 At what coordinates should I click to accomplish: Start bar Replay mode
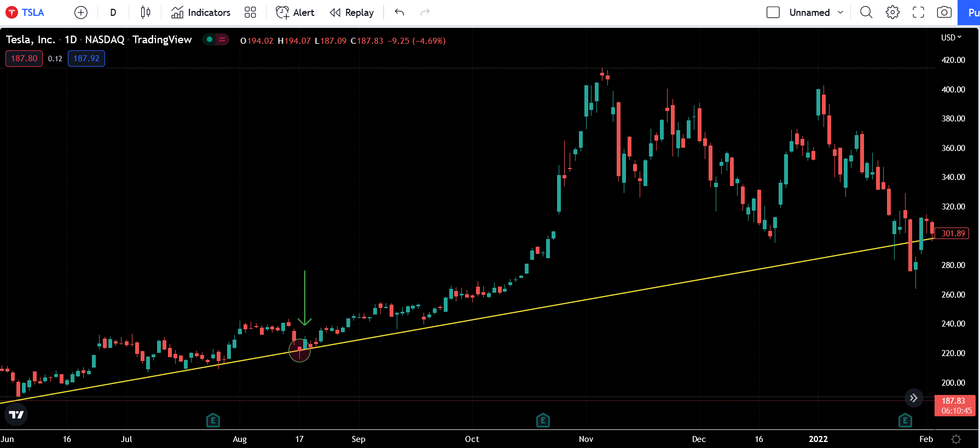click(352, 13)
